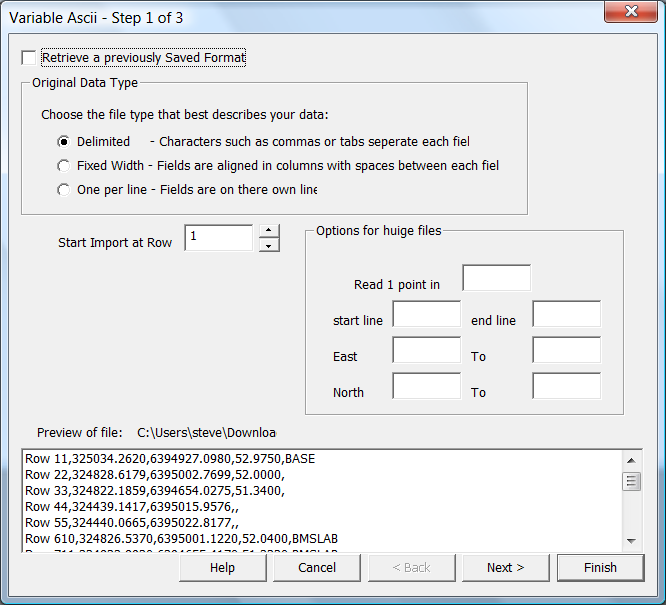The height and width of the screenshot is (605, 666).
Task: Cancel the Variable Ascii import wizard
Action: (317, 567)
